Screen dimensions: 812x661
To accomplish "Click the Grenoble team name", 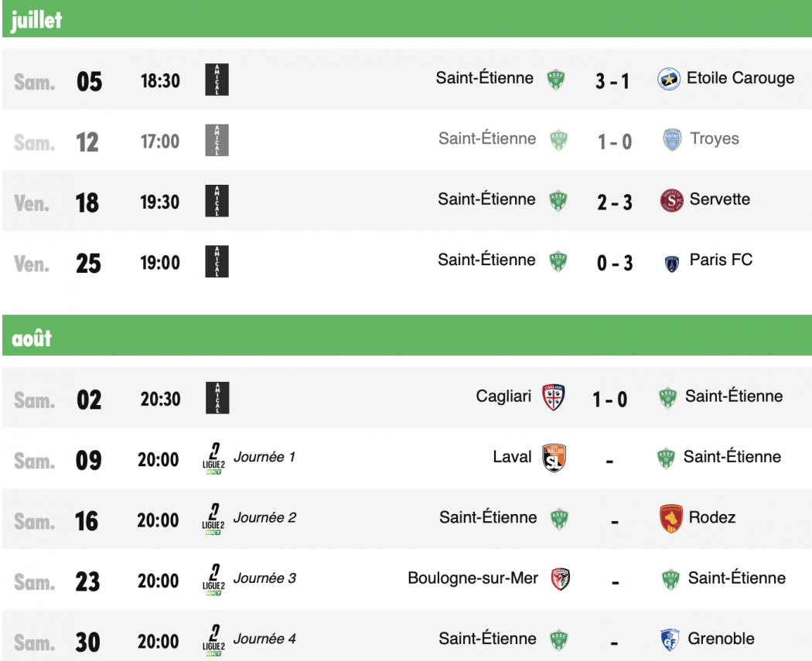I will (721, 639).
